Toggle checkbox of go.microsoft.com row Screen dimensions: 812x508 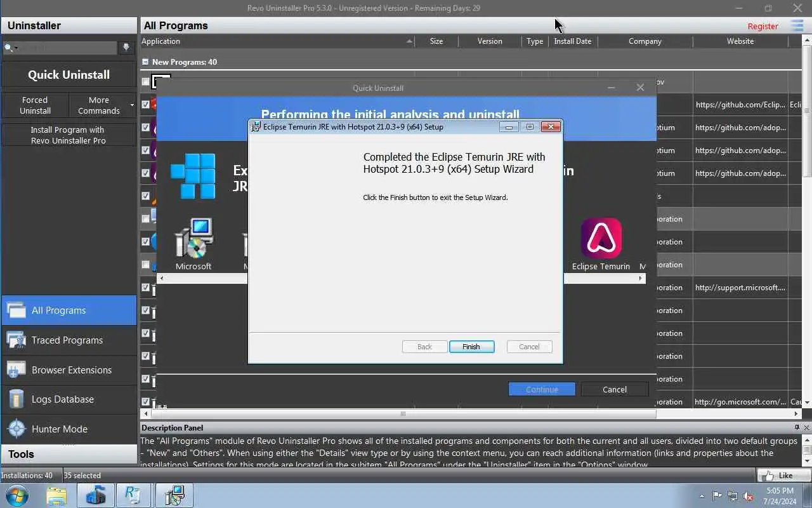pyautogui.click(x=145, y=401)
